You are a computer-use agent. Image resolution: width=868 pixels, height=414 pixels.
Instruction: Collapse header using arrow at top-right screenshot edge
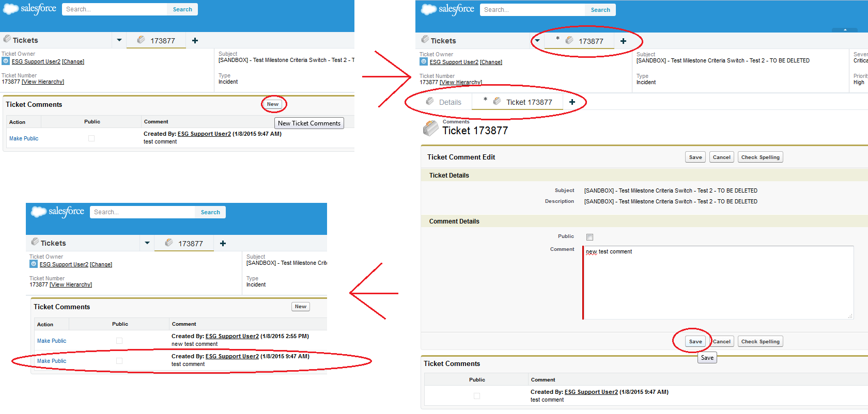click(845, 30)
